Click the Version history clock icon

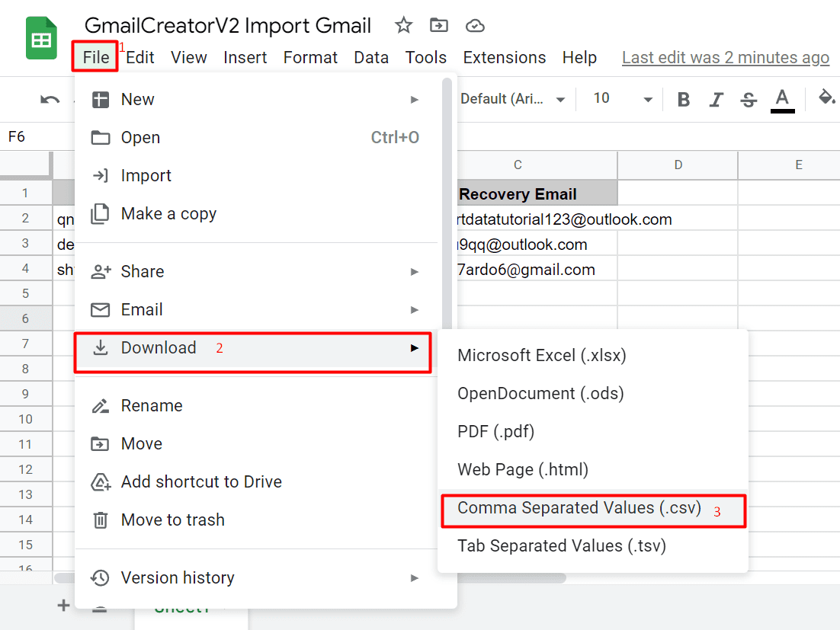(100, 578)
